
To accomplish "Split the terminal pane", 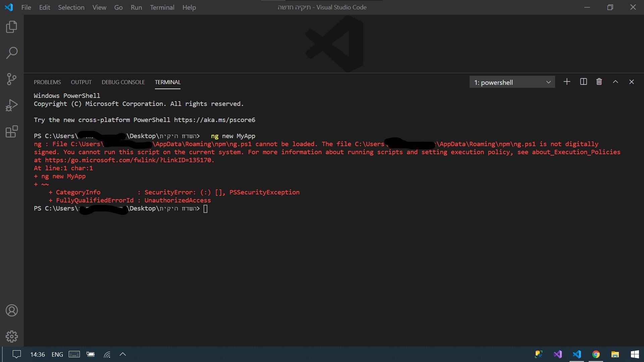I will coord(583,82).
